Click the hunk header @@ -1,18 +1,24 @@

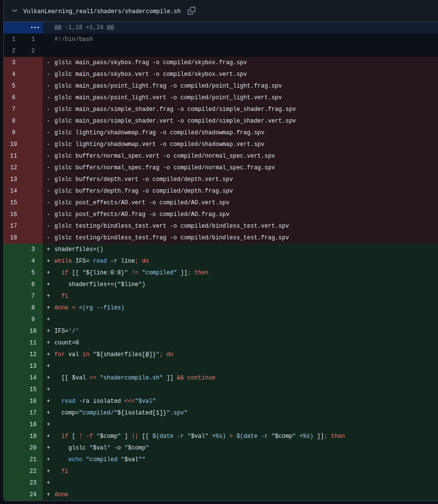[x=84, y=28]
